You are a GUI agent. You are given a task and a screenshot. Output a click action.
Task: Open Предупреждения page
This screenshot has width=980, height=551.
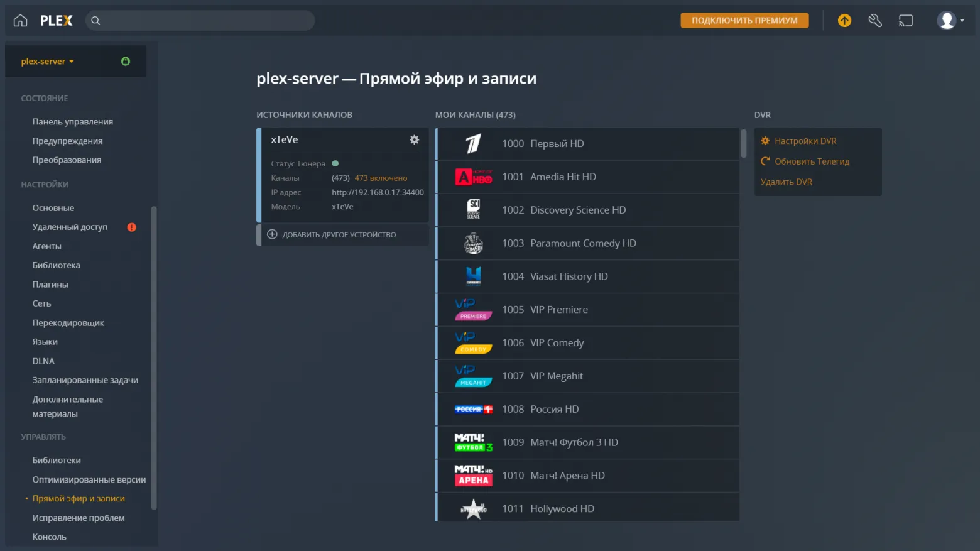click(x=68, y=141)
